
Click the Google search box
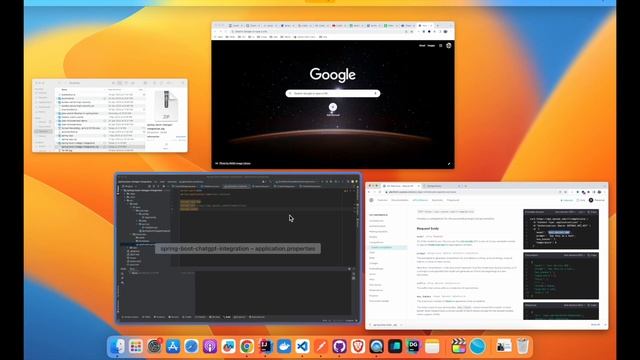[x=333, y=93]
